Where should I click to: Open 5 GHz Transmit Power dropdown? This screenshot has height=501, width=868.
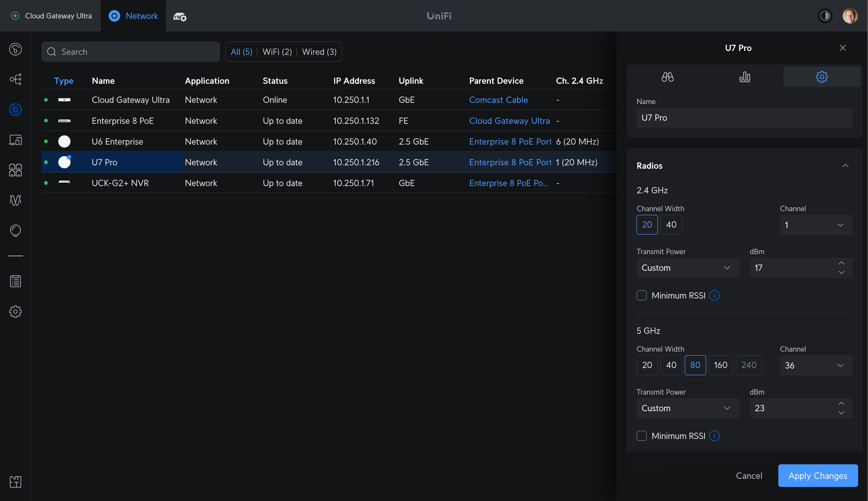pos(688,408)
